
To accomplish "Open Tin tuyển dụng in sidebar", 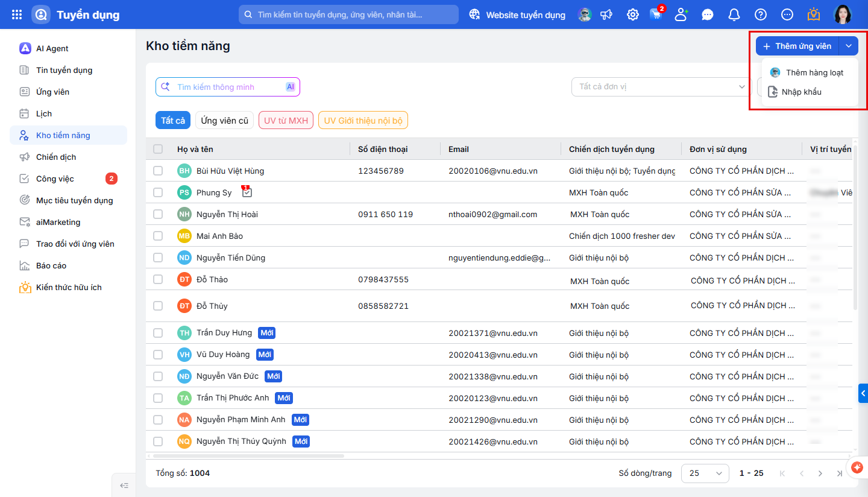I will [68, 70].
